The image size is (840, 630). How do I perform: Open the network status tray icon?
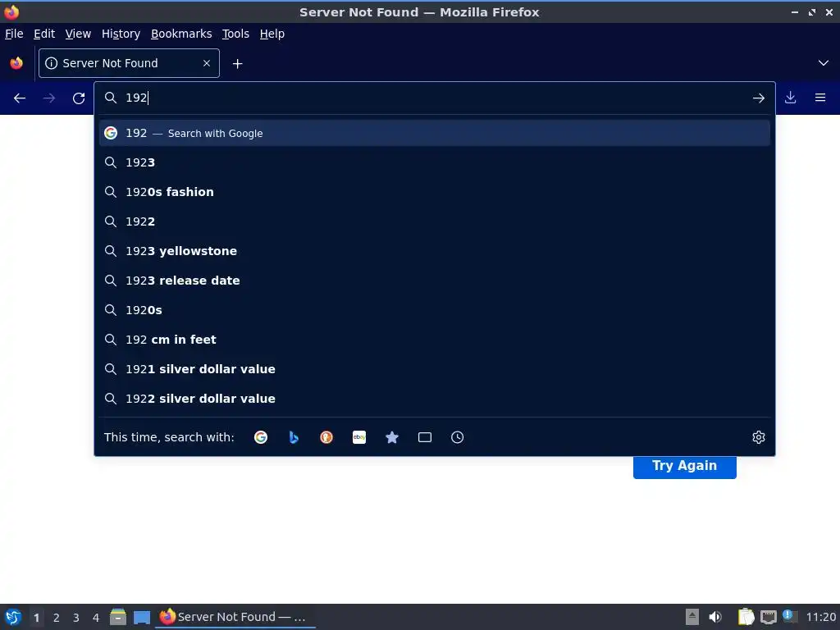(x=768, y=617)
